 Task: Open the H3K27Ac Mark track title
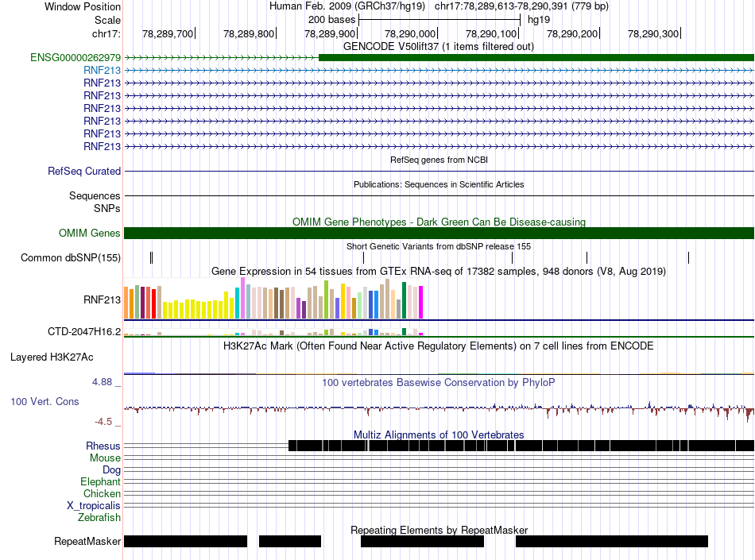439,346
